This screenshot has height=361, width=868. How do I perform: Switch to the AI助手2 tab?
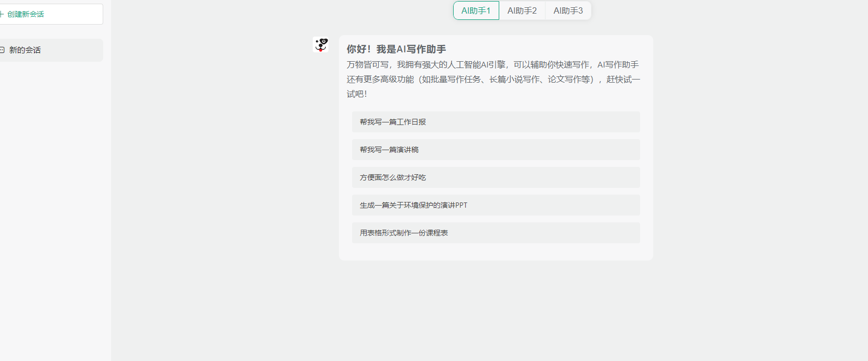[x=522, y=10]
